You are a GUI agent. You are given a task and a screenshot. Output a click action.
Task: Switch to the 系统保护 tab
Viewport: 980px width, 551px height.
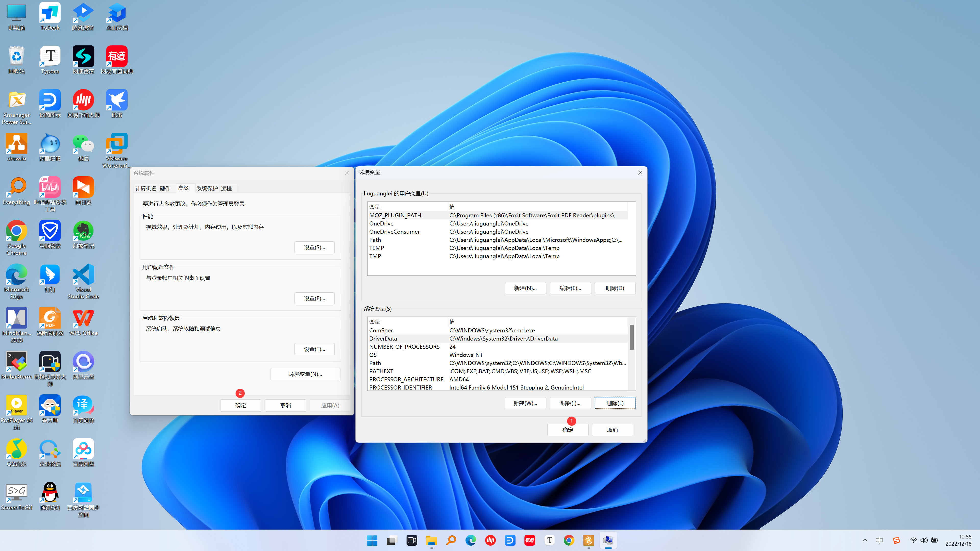[207, 188]
